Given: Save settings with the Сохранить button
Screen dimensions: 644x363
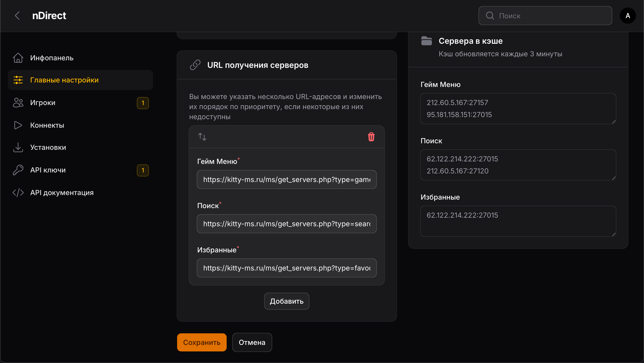Looking at the screenshot, I should tap(202, 342).
